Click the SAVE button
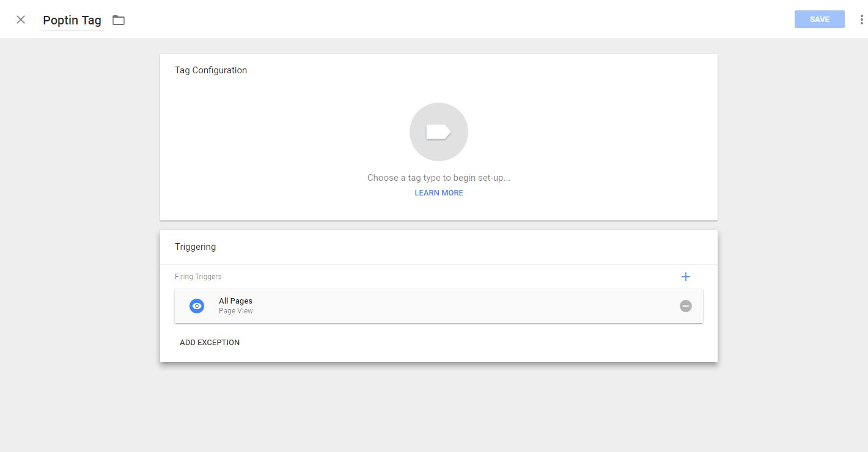 click(819, 20)
